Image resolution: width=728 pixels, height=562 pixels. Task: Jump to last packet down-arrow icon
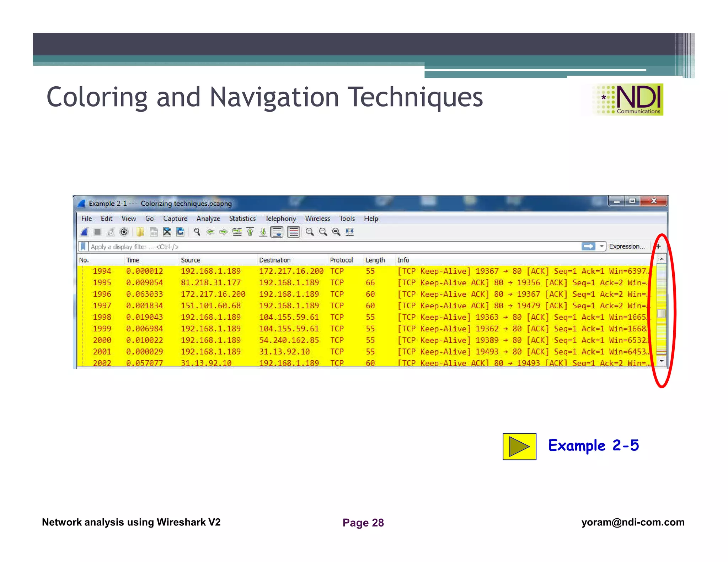(x=263, y=232)
